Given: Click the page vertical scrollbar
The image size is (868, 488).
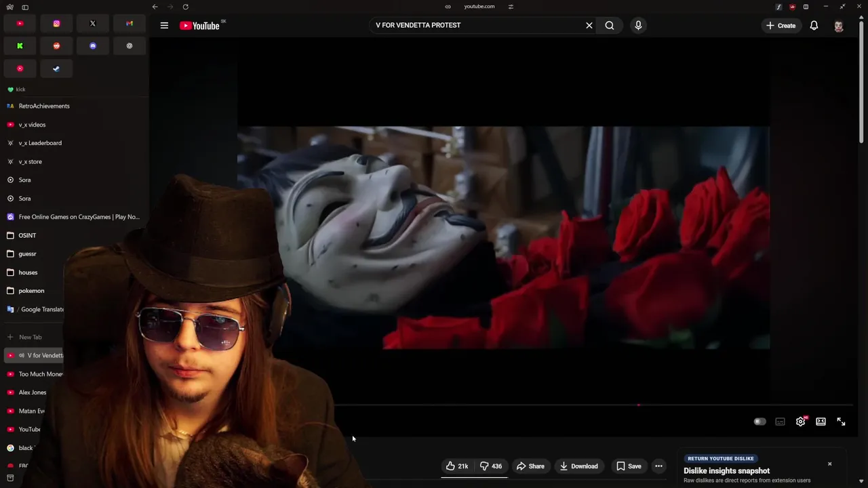Looking at the screenshot, I should point(862,81).
